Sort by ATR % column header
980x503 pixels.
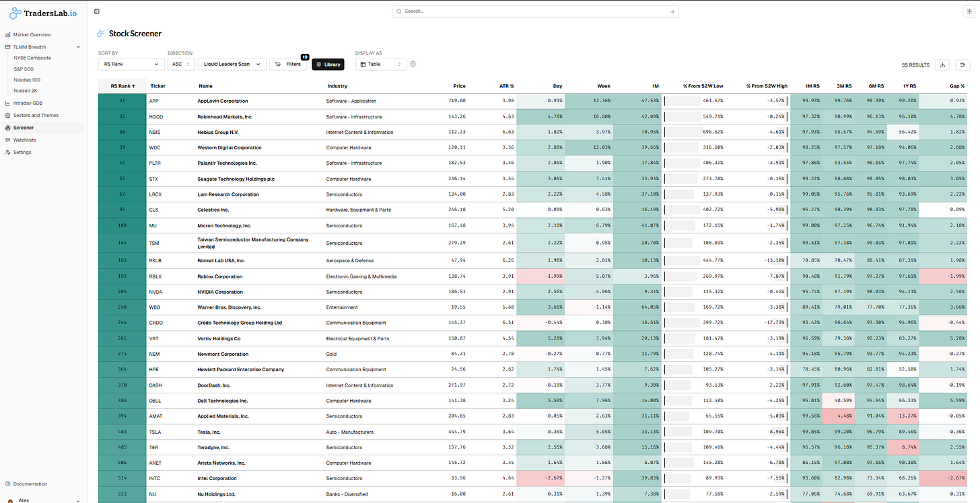(x=506, y=86)
